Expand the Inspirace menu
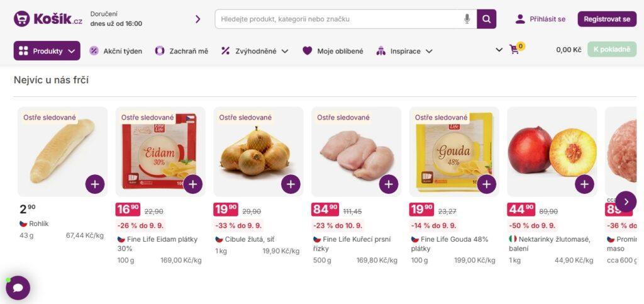 click(x=404, y=51)
